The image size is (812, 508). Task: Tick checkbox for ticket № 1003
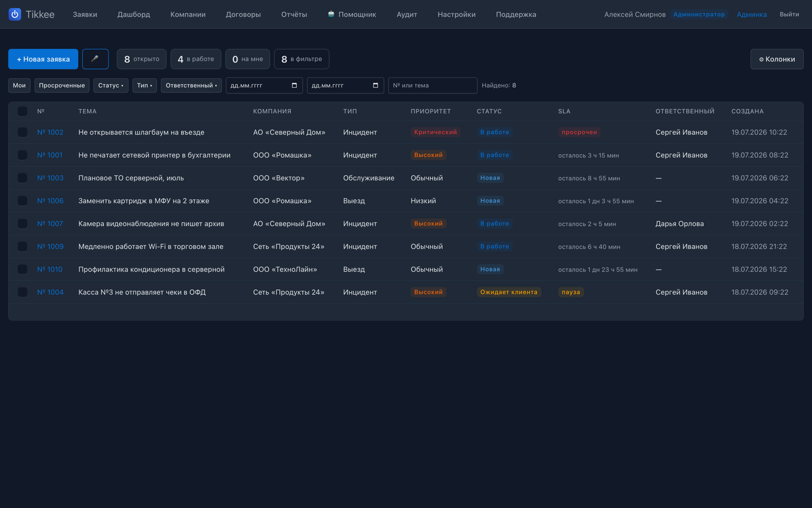pyautogui.click(x=22, y=178)
